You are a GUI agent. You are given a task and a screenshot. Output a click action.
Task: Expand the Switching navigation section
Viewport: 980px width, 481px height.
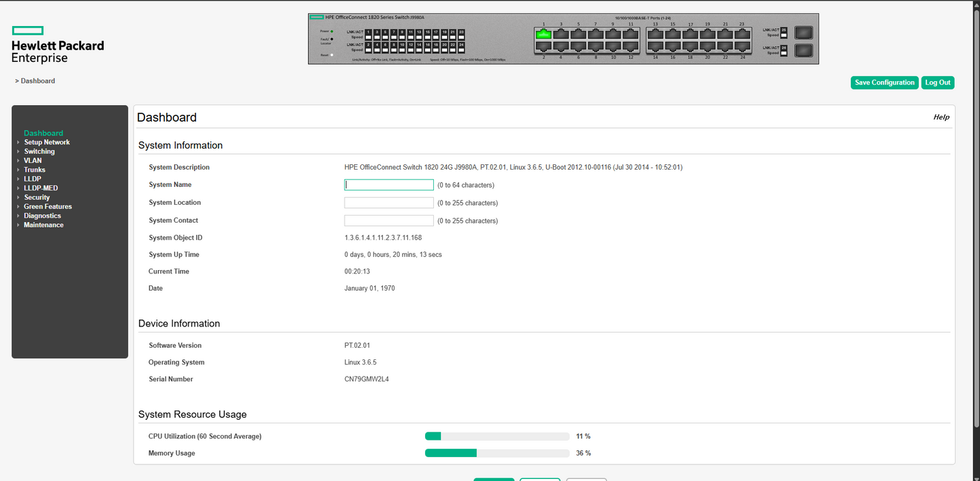[39, 150]
